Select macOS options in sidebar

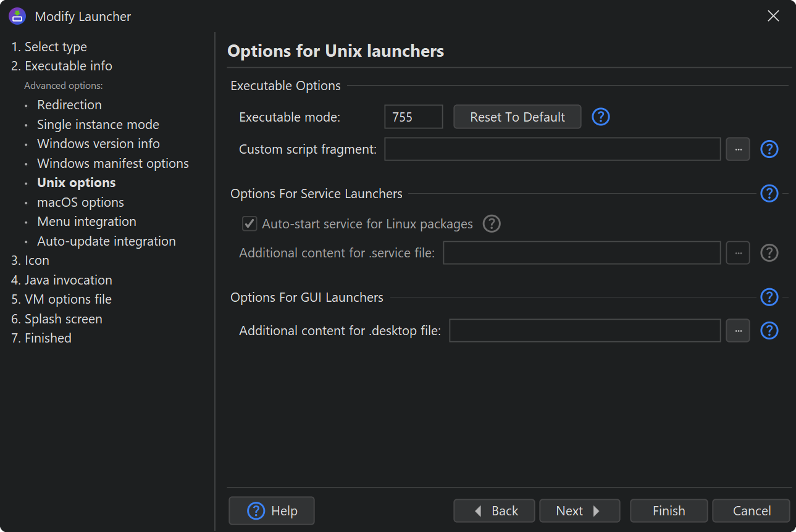(x=80, y=202)
